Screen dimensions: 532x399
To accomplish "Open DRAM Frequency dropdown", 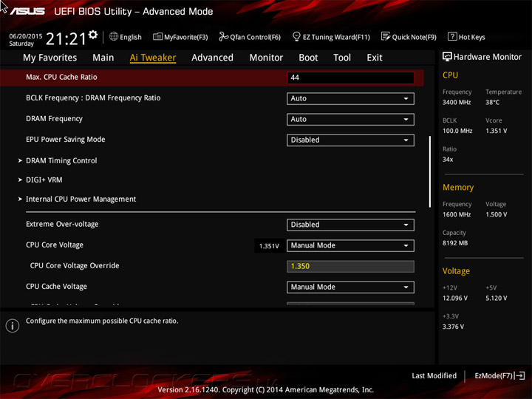I will click(x=350, y=120).
